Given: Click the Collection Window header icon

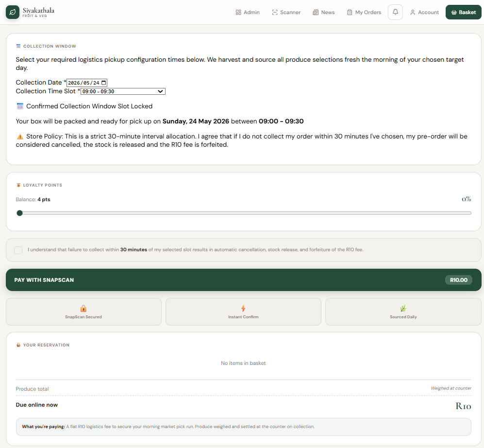Looking at the screenshot, I should point(18,46).
